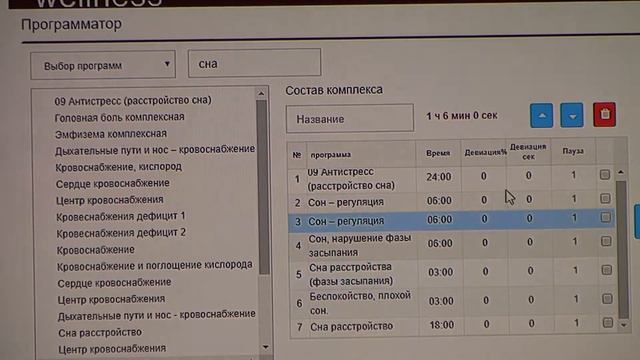Viewport: 640px width, 360px height.
Task: Tick checkbox for row 4 Сон, нарушение фазы засыпания
Action: coord(606,241)
